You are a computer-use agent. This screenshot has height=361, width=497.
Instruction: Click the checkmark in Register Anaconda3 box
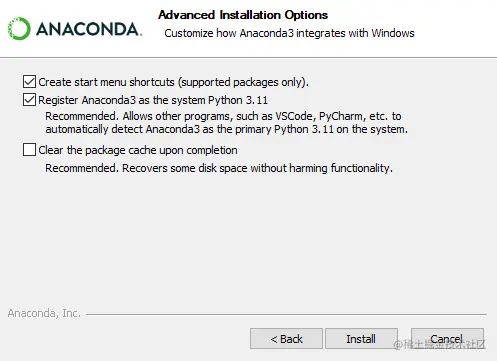29,100
